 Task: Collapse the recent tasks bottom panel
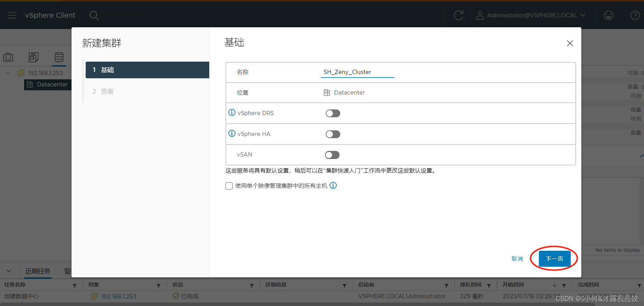click(x=9, y=271)
